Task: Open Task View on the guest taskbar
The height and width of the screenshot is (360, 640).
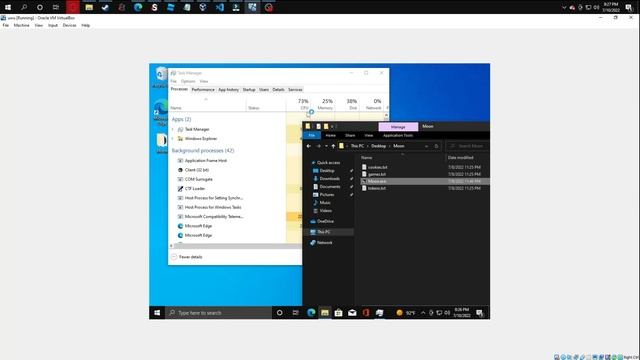Action: (296, 313)
